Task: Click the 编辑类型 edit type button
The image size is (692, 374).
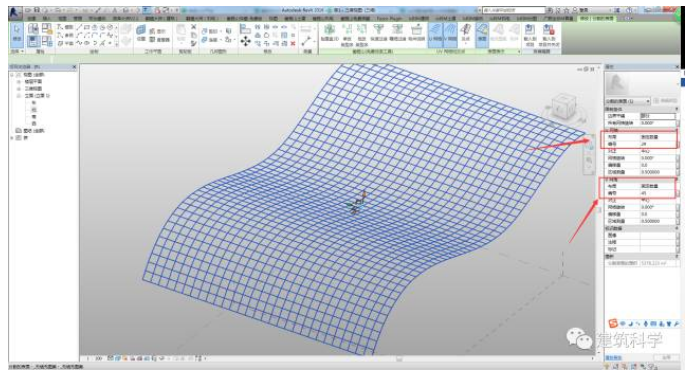Action: tap(666, 101)
